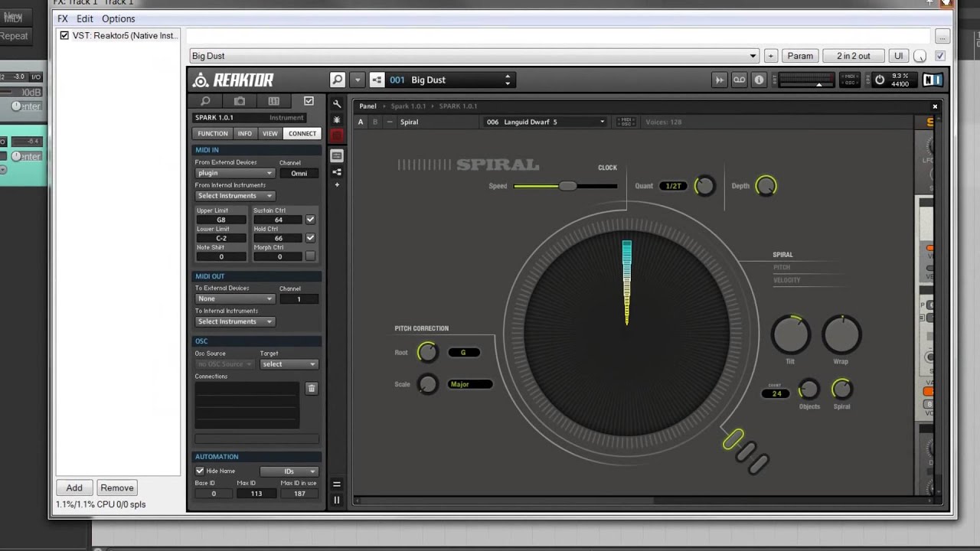Click the Tilt knob
This screenshot has width=980, height=551.
790,335
